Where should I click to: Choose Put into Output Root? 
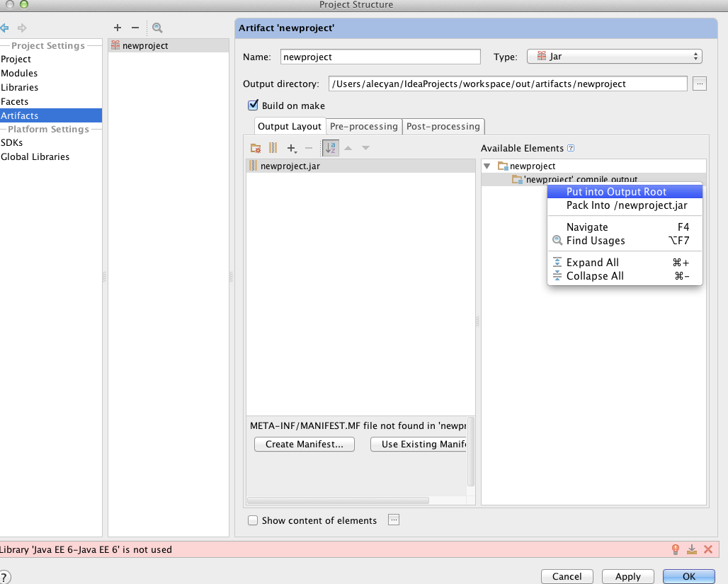(616, 191)
